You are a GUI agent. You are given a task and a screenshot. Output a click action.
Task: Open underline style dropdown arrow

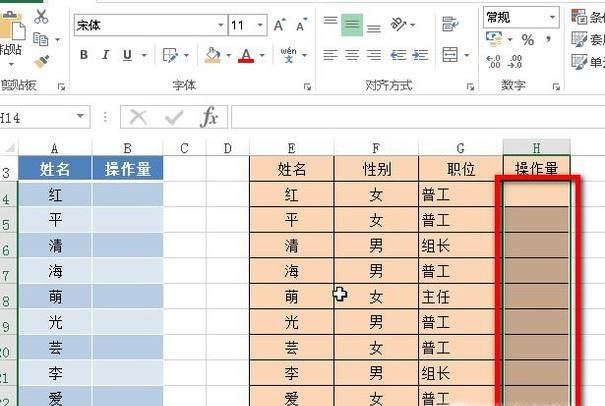pos(144,56)
